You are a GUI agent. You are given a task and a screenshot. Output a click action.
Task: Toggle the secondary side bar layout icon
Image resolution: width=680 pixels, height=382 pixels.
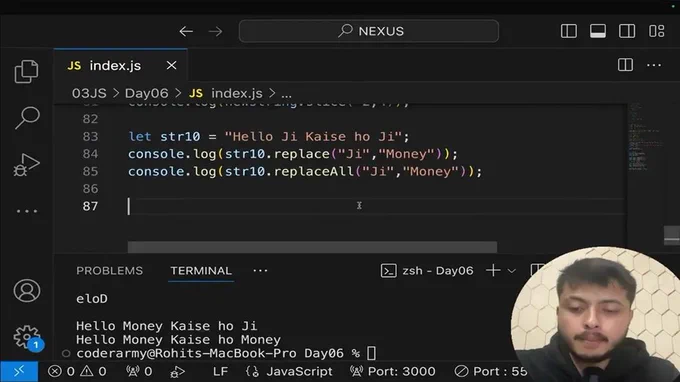627,31
